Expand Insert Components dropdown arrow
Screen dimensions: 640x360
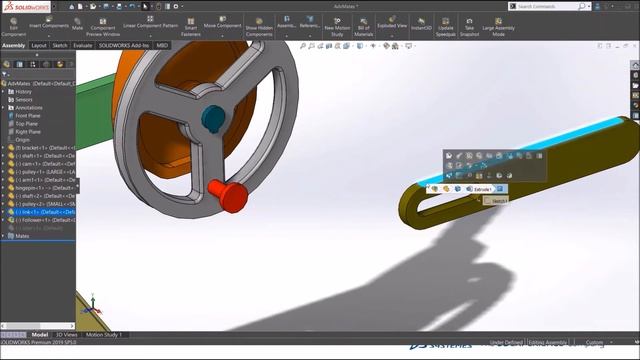[49, 36]
